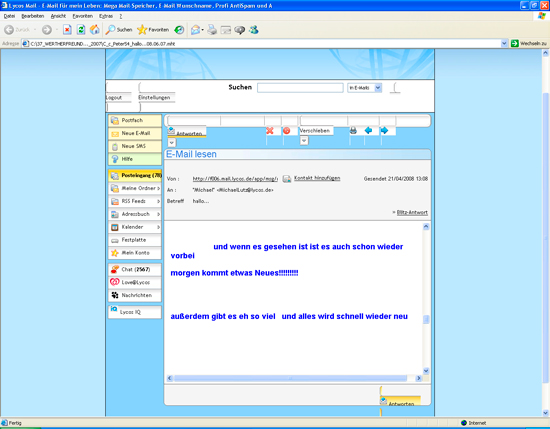Open the 'In E-Mails' search scope dropdown

(364, 88)
